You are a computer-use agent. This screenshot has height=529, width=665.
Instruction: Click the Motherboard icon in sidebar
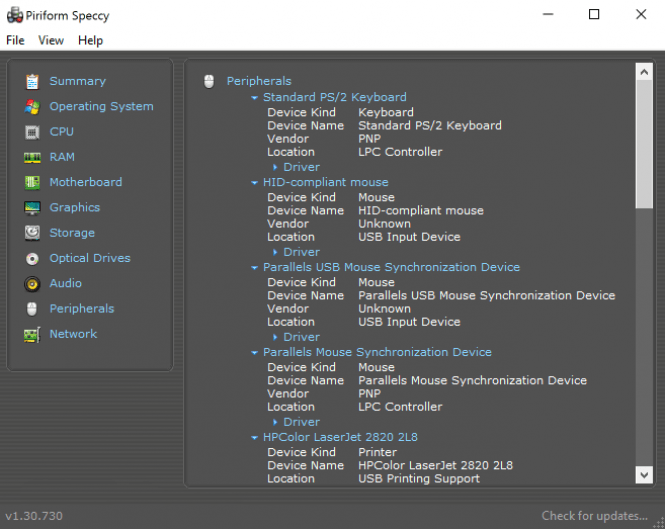coord(32,183)
